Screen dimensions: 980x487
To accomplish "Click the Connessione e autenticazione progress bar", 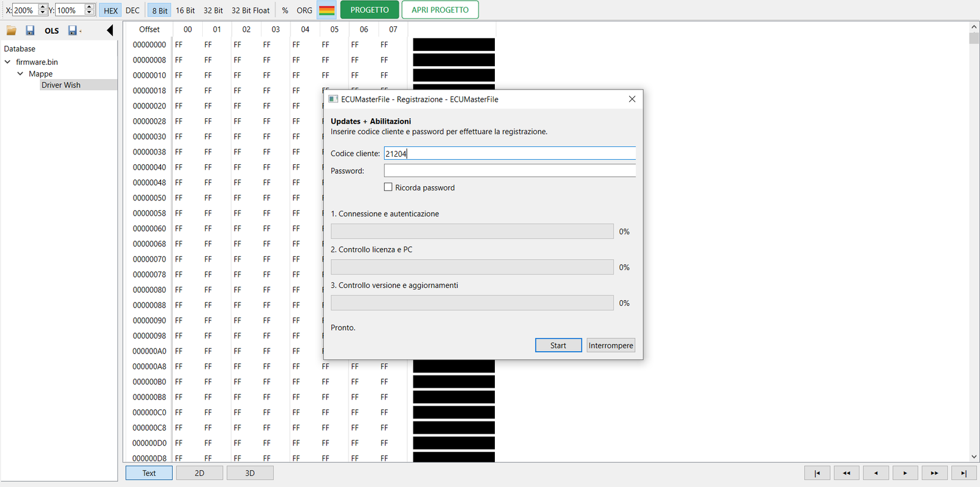I will coord(472,232).
